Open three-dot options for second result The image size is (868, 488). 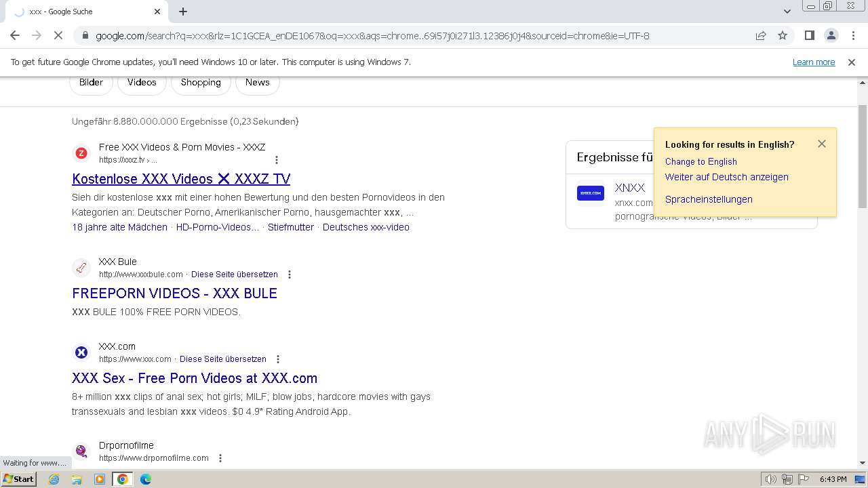pos(290,274)
